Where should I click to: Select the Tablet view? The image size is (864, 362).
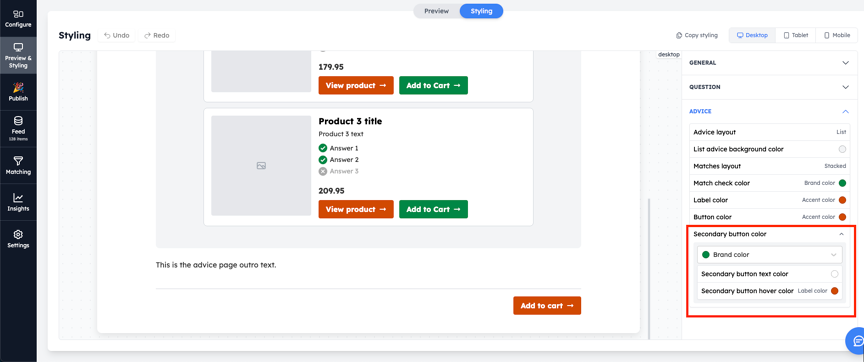pyautogui.click(x=796, y=35)
